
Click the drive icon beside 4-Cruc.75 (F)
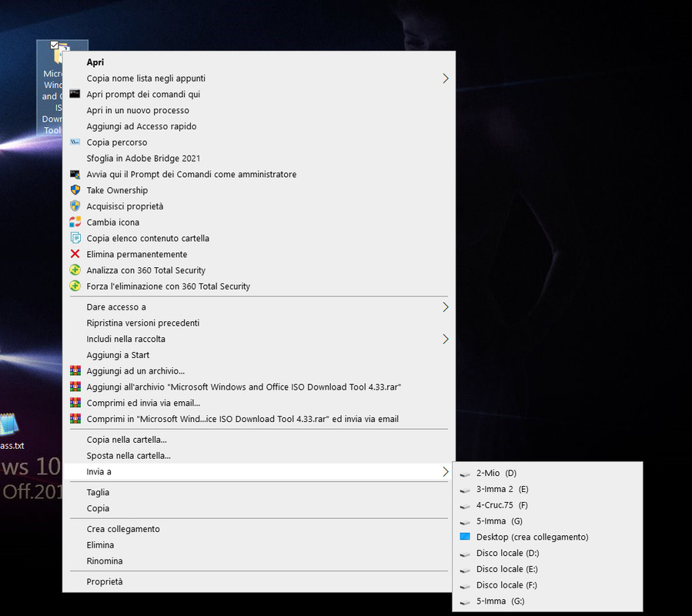[x=465, y=506]
